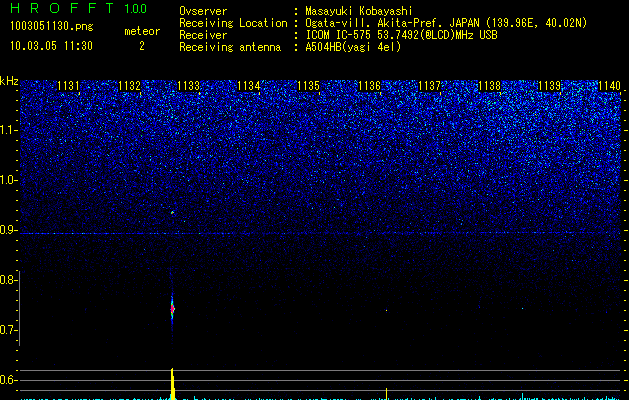Screen dimensions: 629x400
Task: Click the meteor count label
Action: pyautogui.click(x=142, y=31)
